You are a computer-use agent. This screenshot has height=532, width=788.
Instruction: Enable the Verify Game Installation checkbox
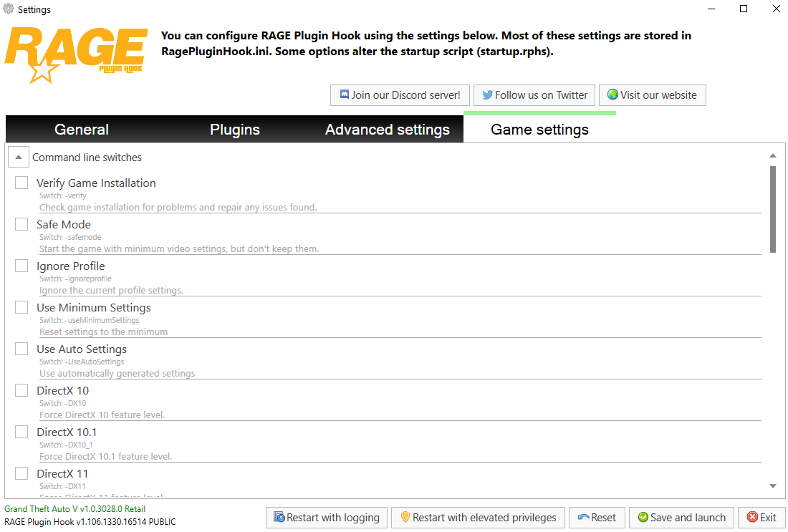tap(21, 183)
